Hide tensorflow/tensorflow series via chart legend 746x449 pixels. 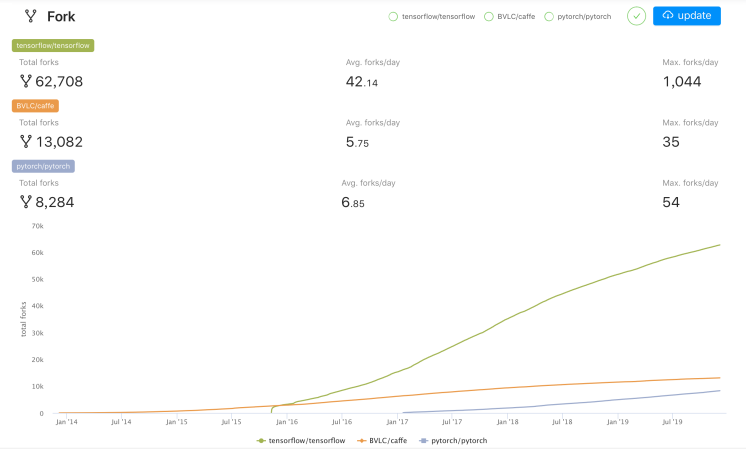[x=300, y=439]
